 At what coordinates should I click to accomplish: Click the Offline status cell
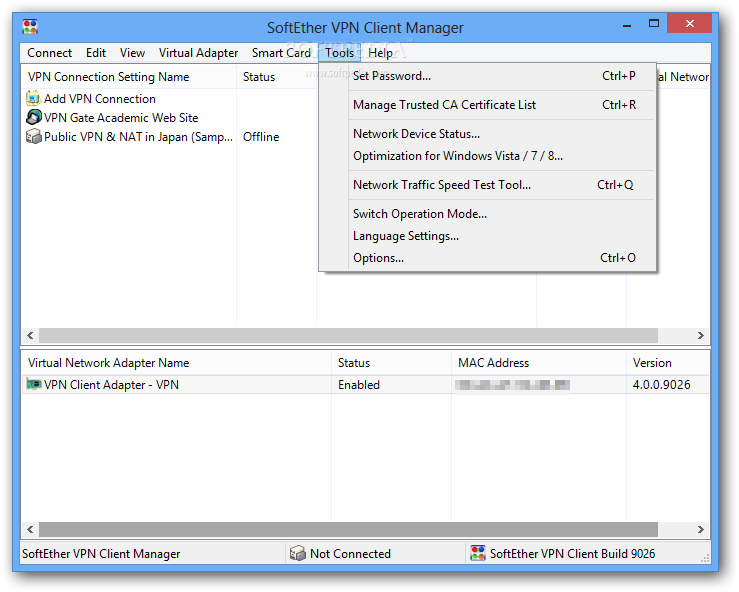coord(261,137)
